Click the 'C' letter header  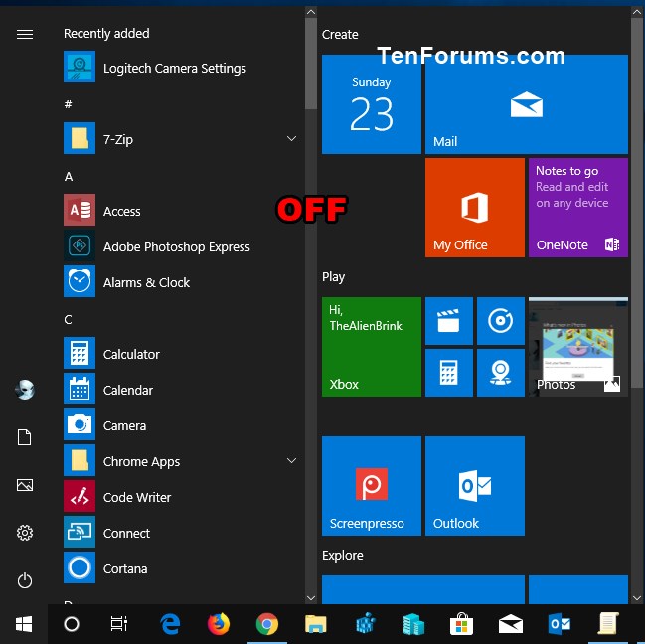(69, 320)
